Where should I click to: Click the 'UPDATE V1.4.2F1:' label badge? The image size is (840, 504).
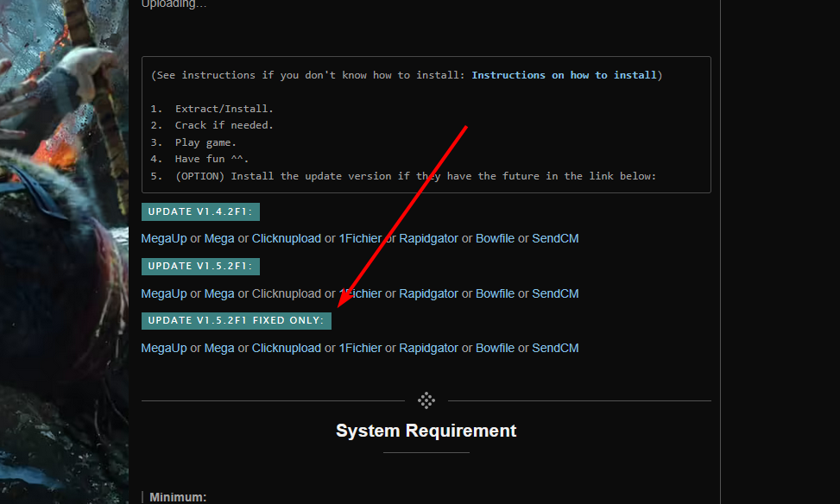(x=201, y=211)
